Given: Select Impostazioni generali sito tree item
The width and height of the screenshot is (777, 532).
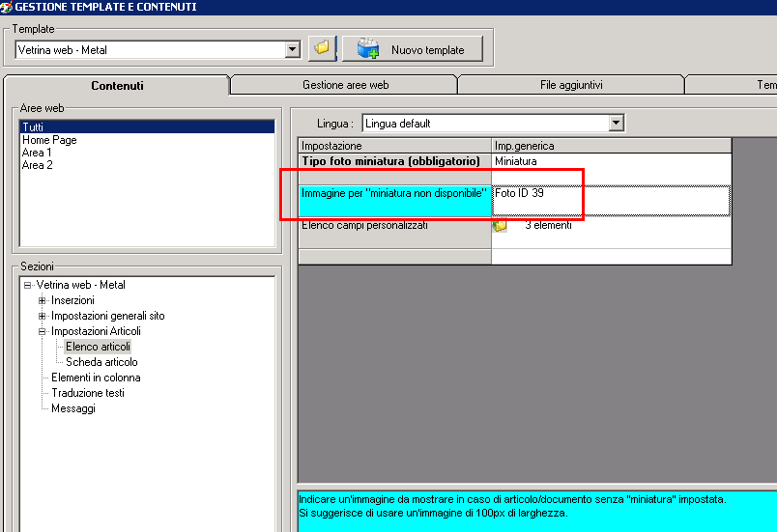Looking at the screenshot, I should point(108,316).
